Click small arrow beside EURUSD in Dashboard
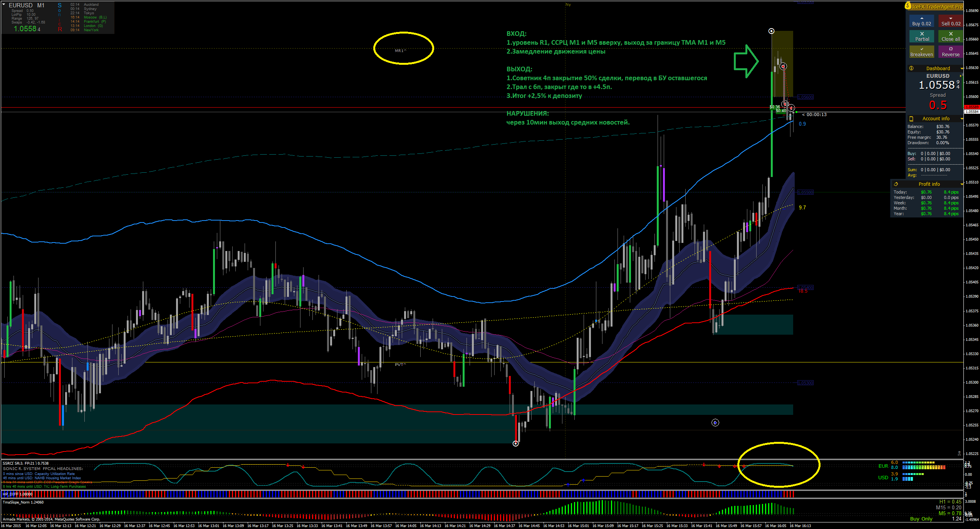This screenshot has height=529, width=980. click(960, 76)
